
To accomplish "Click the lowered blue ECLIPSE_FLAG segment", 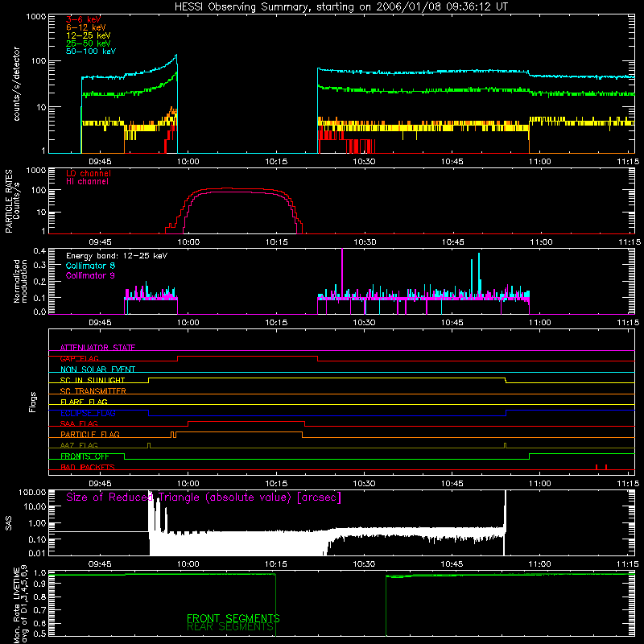I will 328,415.
